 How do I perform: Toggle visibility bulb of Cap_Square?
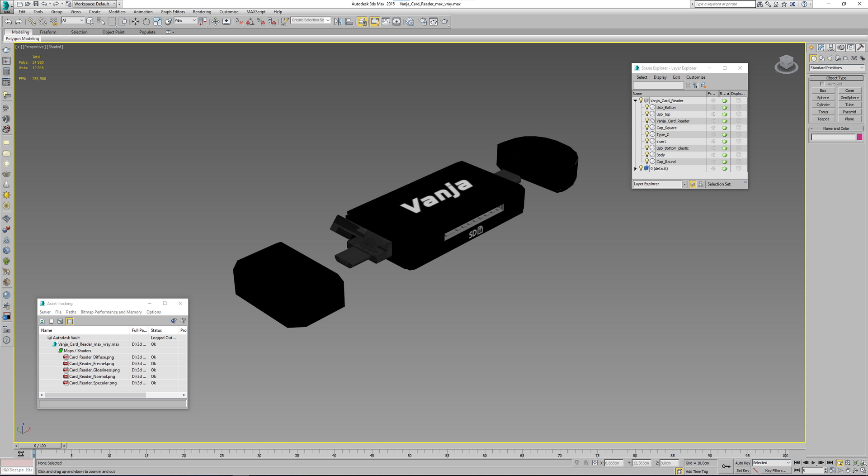pyautogui.click(x=647, y=128)
